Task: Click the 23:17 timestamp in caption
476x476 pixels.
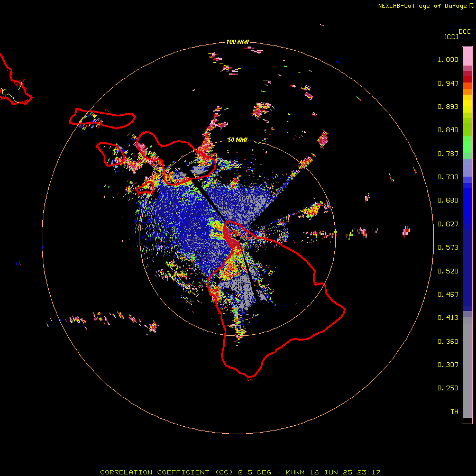Action: pyautogui.click(x=370, y=472)
